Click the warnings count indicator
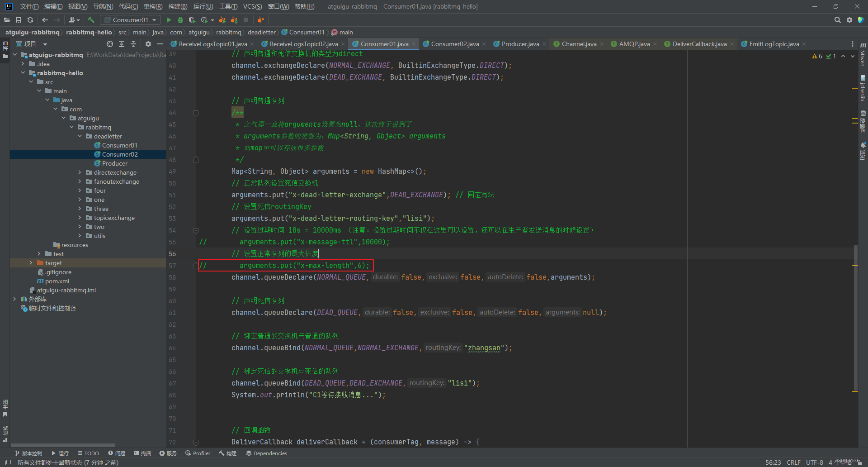This screenshot has width=868, height=467. pos(817,56)
